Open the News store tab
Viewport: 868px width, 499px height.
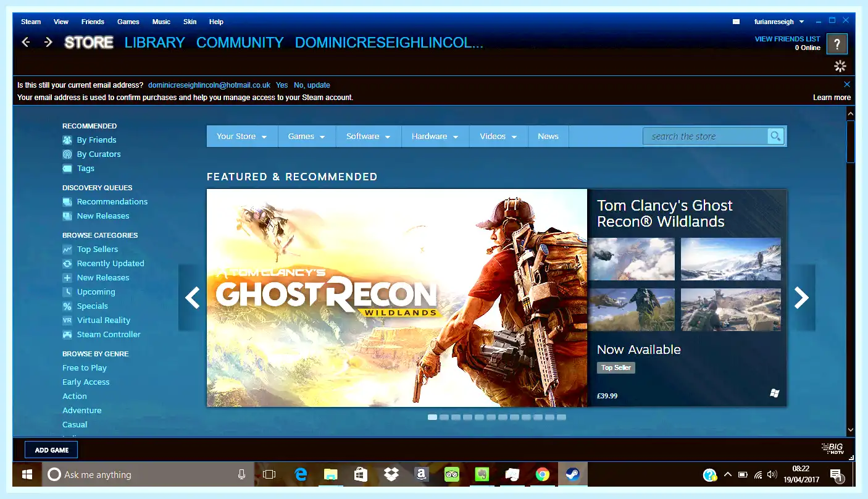click(x=548, y=136)
